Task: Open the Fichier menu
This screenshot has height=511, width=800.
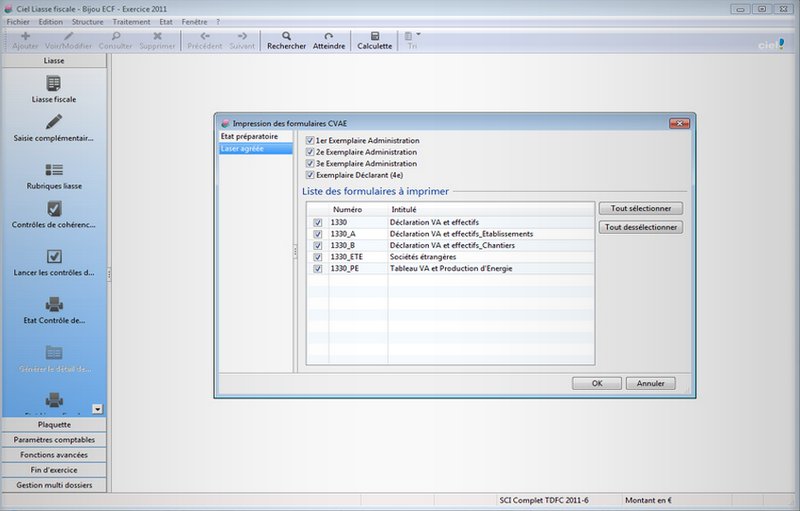Action: (18, 22)
